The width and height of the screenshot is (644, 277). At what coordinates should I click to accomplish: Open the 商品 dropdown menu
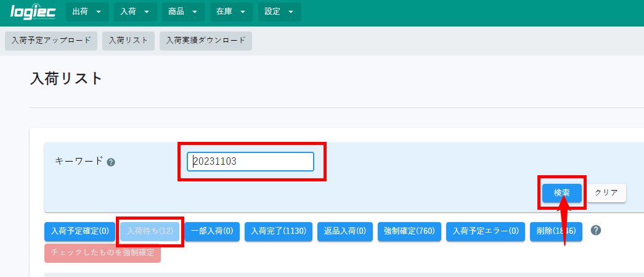183,12
